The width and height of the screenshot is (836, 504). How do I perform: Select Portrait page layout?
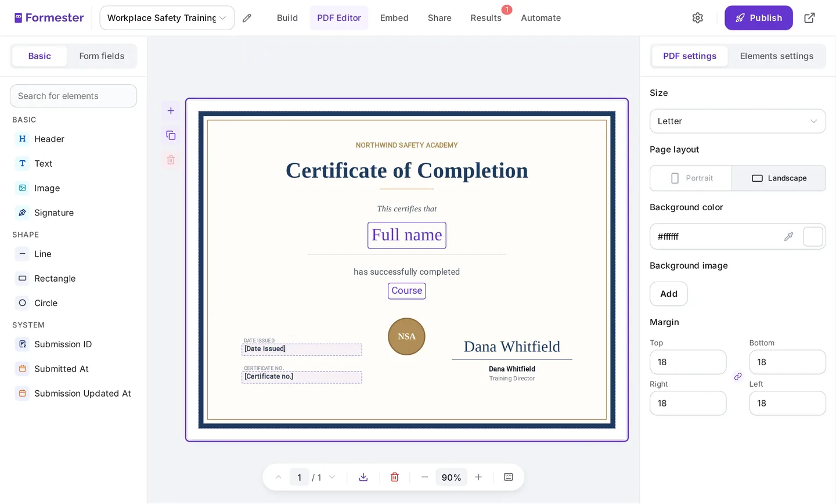tap(691, 178)
